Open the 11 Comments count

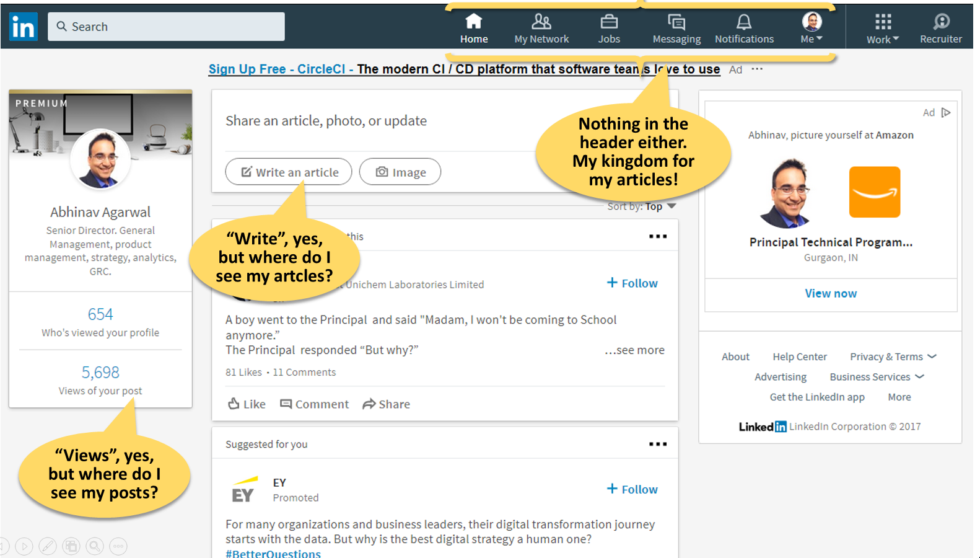click(x=304, y=372)
